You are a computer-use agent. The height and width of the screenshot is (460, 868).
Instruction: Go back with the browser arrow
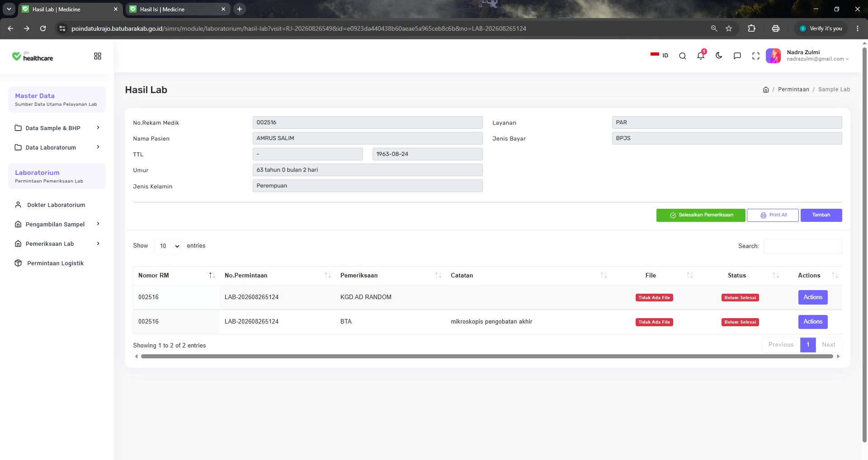coord(10,28)
